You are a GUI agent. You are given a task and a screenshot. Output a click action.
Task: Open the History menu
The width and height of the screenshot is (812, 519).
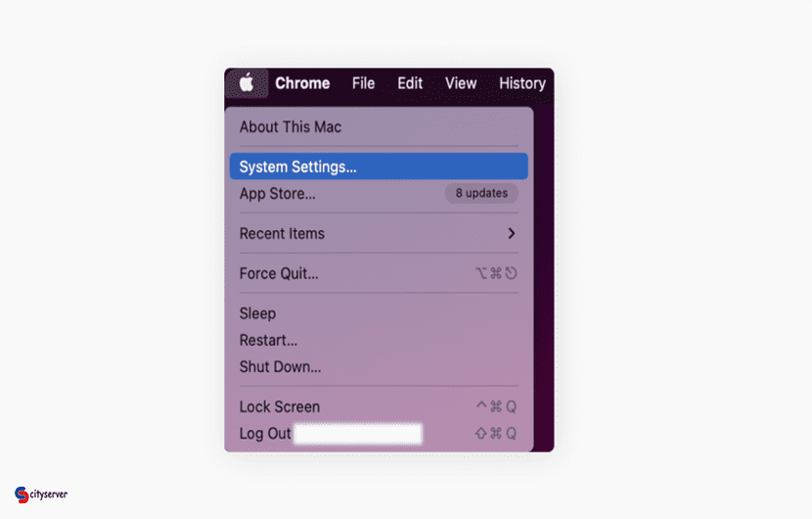(522, 83)
